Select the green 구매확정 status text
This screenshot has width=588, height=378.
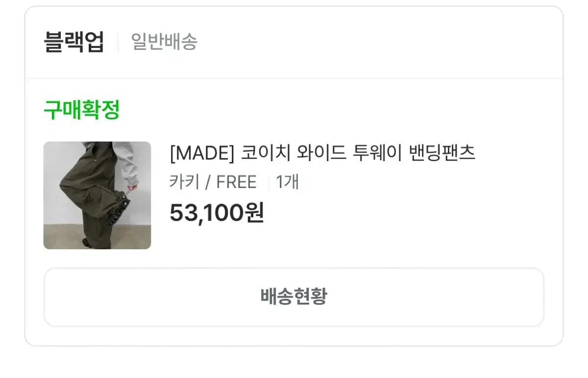[x=82, y=110]
